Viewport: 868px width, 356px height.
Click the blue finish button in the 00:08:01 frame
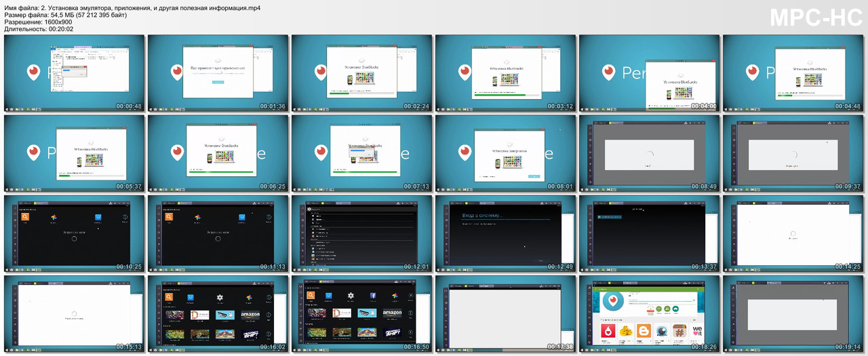[534, 175]
